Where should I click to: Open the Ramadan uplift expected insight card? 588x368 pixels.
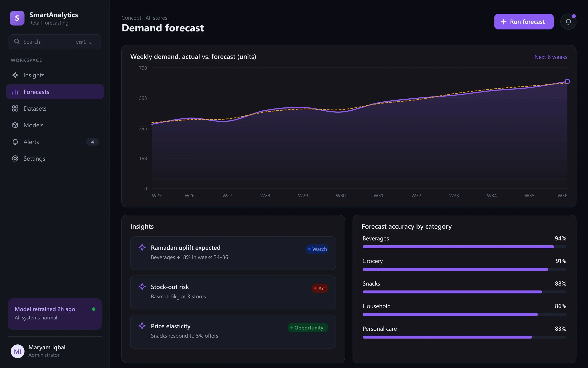point(233,253)
